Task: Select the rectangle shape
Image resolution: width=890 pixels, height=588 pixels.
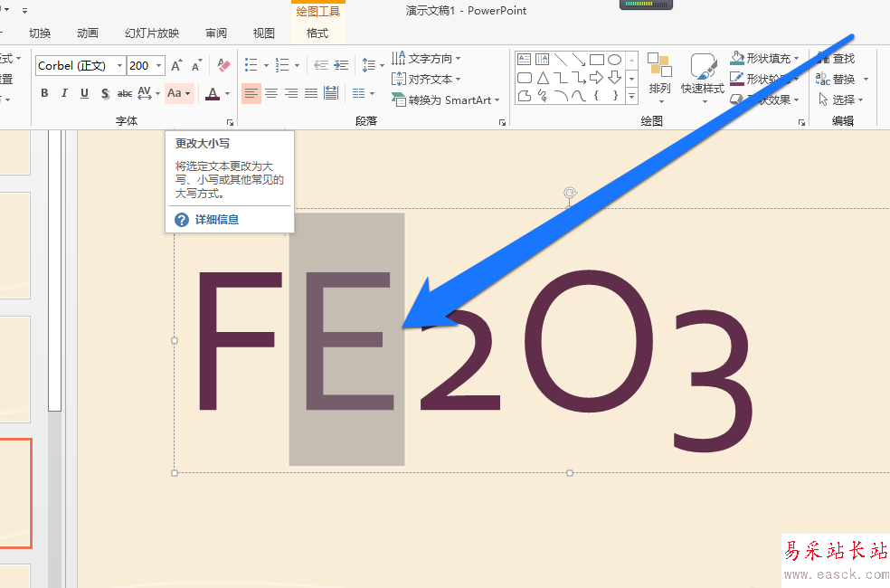Action: pyautogui.click(x=597, y=60)
